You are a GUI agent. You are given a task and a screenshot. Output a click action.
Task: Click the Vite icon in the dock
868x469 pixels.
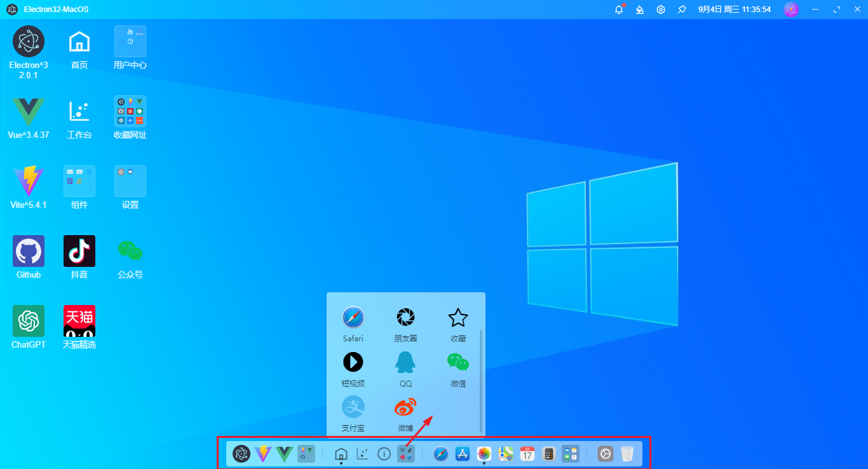263,454
